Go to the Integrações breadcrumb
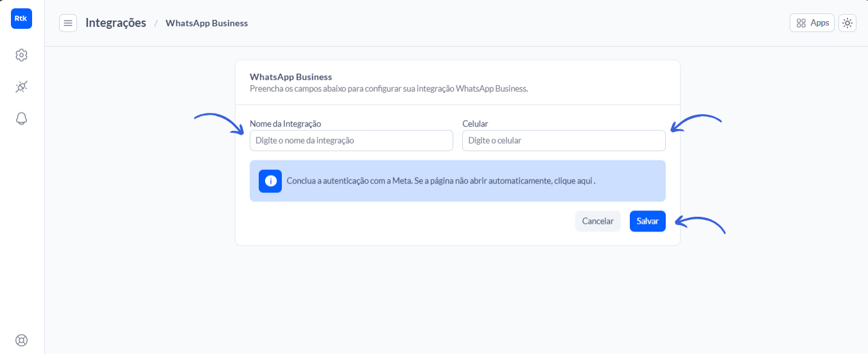 116,23
